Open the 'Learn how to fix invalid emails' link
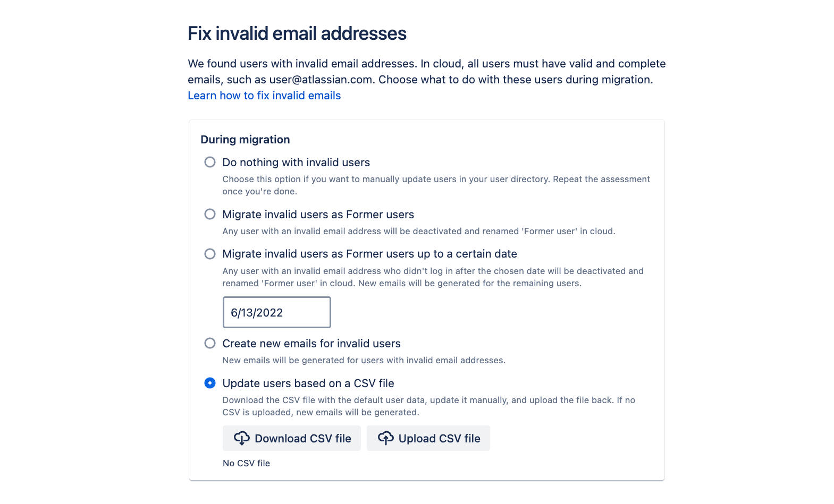The image size is (834, 504). [264, 96]
